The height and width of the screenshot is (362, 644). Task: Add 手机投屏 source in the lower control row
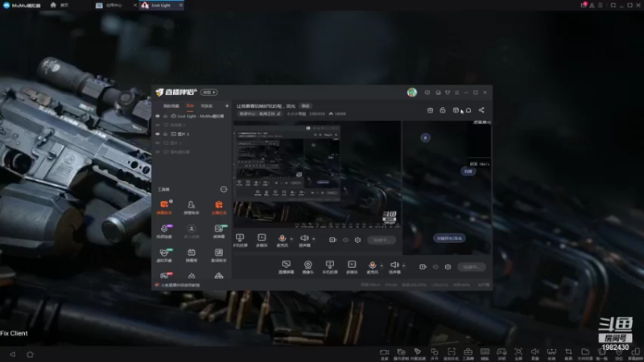[x=330, y=267]
